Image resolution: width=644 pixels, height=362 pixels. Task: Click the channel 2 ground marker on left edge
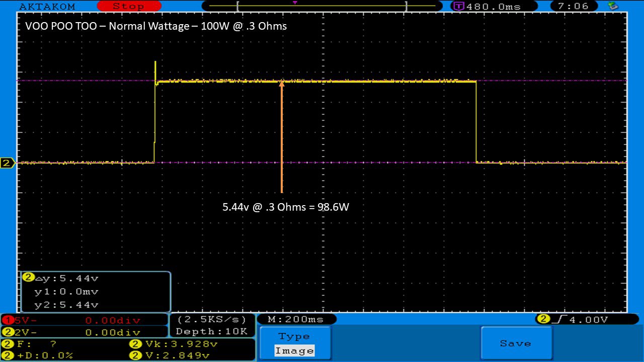7,163
